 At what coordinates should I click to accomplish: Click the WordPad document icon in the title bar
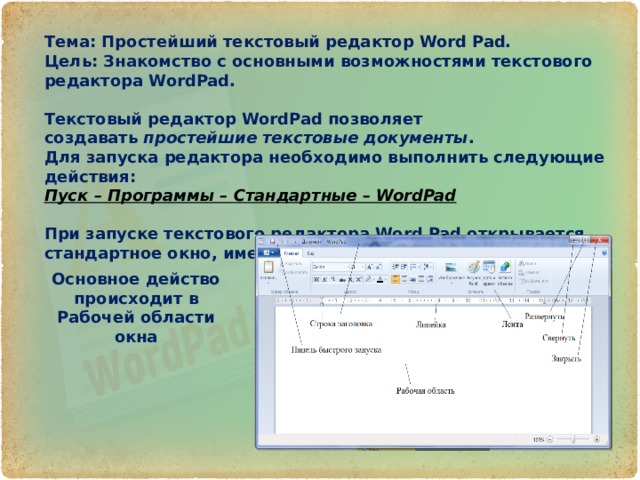click(x=261, y=241)
